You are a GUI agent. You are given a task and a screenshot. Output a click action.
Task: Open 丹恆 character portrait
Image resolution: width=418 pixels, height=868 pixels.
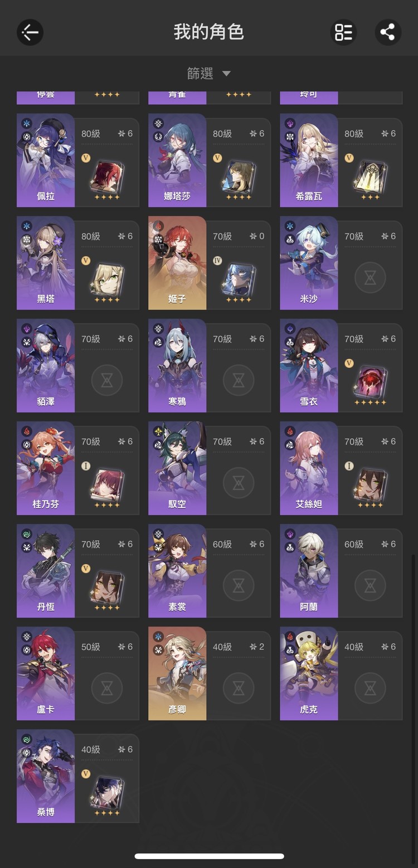46,570
